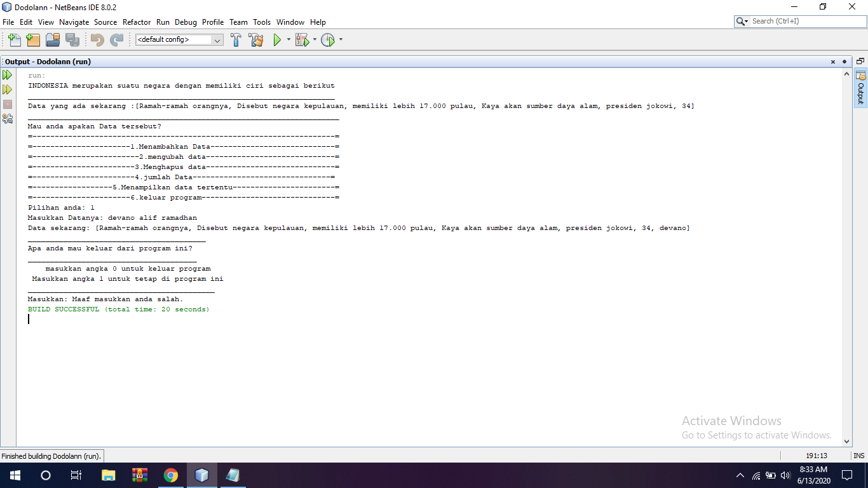Open the Refactor menu

coord(137,22)
